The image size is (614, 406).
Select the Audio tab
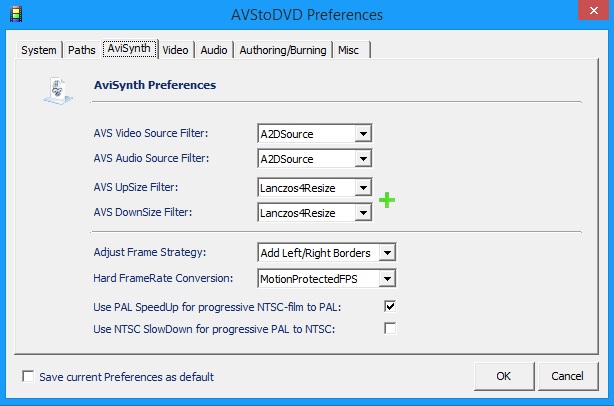point(214,50)
